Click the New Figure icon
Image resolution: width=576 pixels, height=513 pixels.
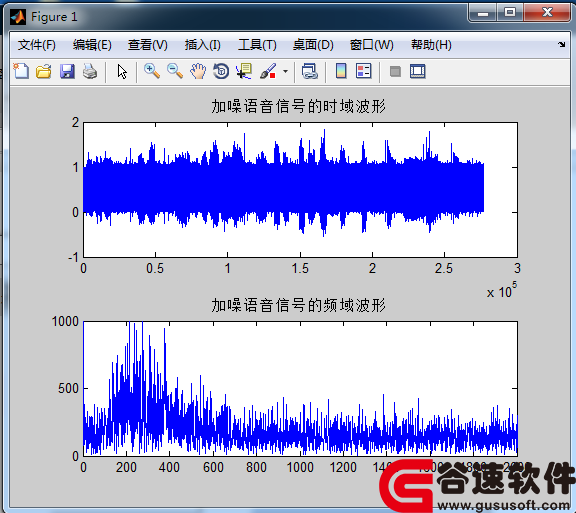[21, 71]
